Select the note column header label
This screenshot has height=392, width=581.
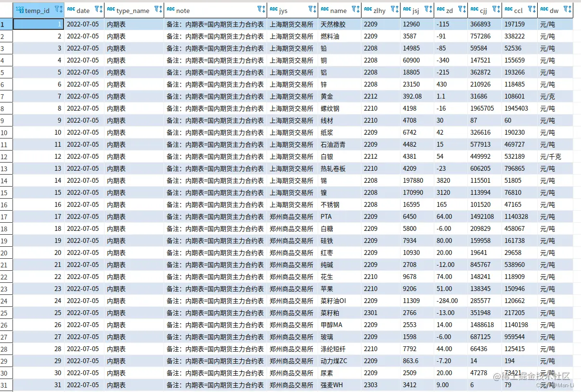tap(183, 11)
